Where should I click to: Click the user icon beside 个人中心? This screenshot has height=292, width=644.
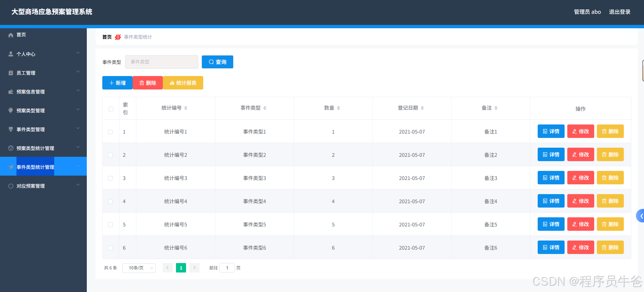[x=11, y=54]
